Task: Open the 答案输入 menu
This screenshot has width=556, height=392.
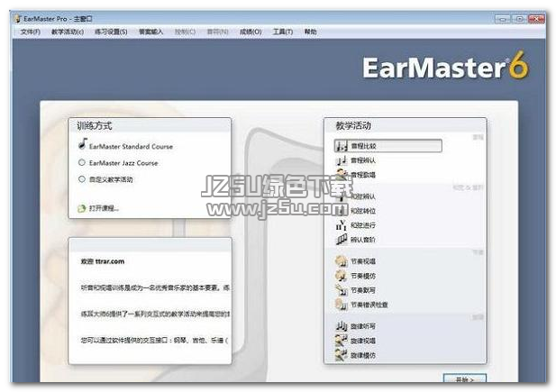Action: tap(150, 32)
